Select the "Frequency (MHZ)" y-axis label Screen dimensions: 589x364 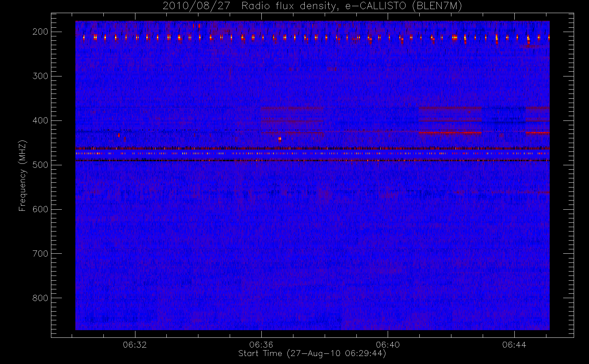(x=23, y=175)
